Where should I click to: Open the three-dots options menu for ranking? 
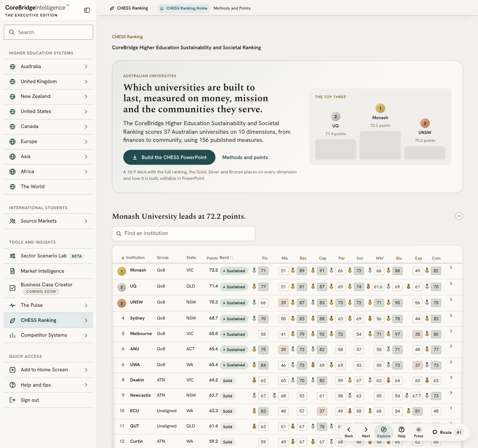(459, 216)
